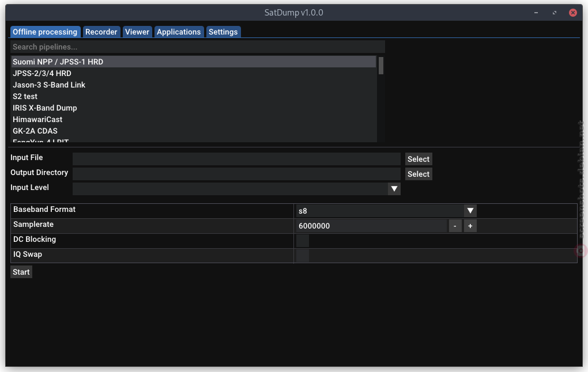This screenshot has width=588, height=372.
Task: Decrease Samplerate with minus button
Action: (x=455, y=226)
